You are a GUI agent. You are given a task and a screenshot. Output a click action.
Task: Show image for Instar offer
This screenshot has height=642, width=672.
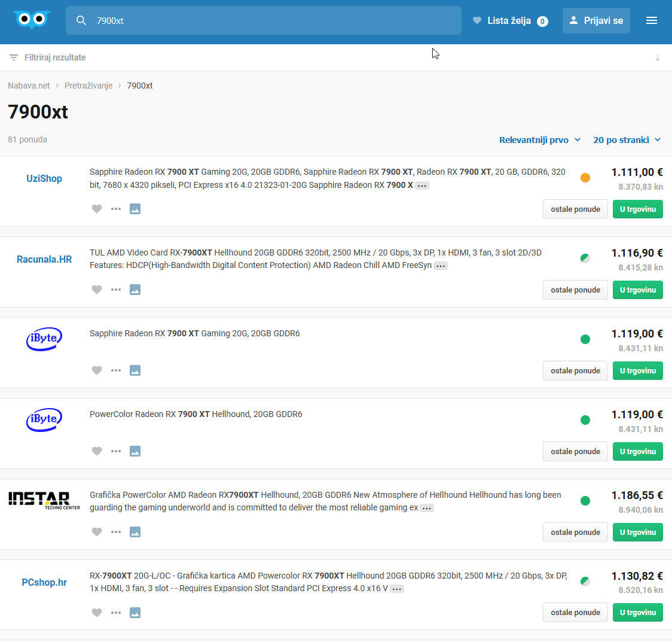135,532
